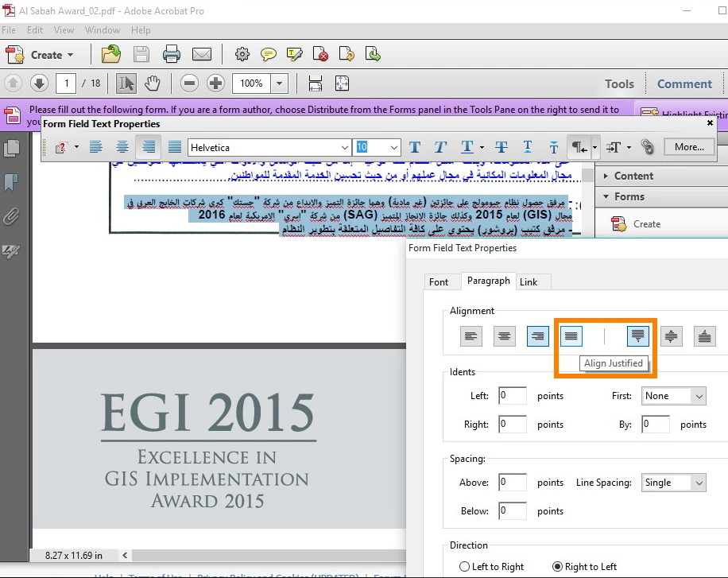Go to next page arrow
Image resolution: width=728 pixels, height=578 pixels.
pyautogui.click(x=40, y=83)
